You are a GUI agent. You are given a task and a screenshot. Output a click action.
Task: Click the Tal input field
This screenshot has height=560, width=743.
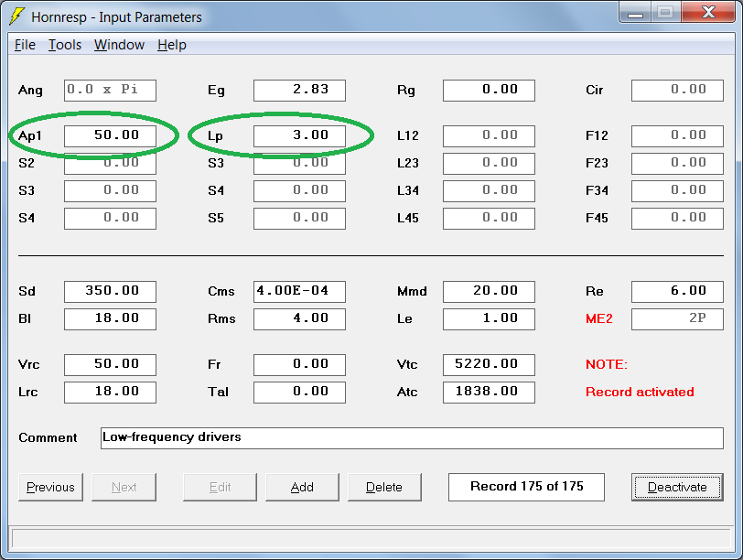[x=299, y=393]
